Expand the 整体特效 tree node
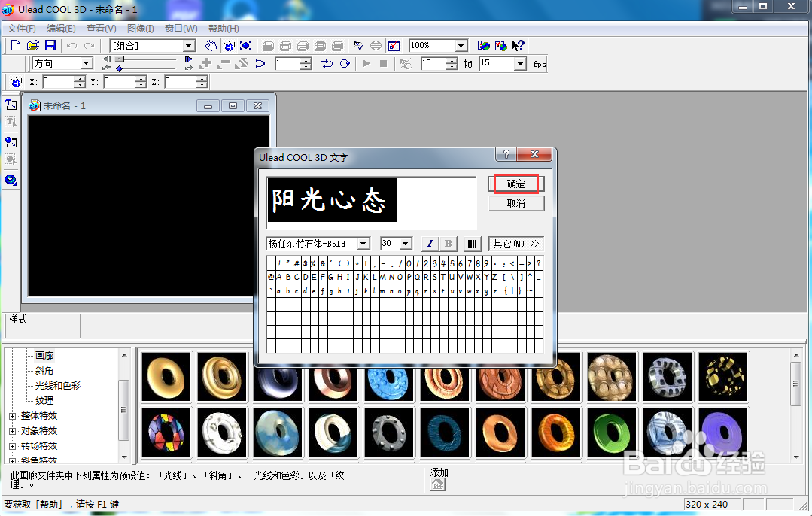This screenshot has height=516, width=812. tap(13, 416)
